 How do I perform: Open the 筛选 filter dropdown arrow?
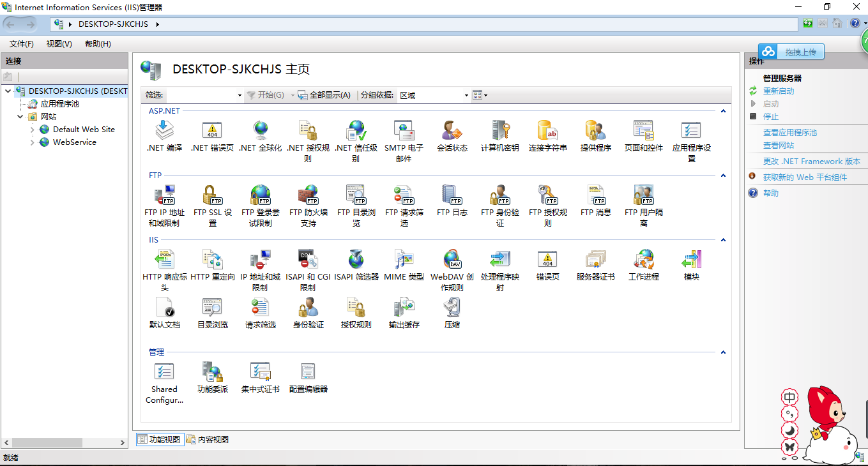click(240, 95)
